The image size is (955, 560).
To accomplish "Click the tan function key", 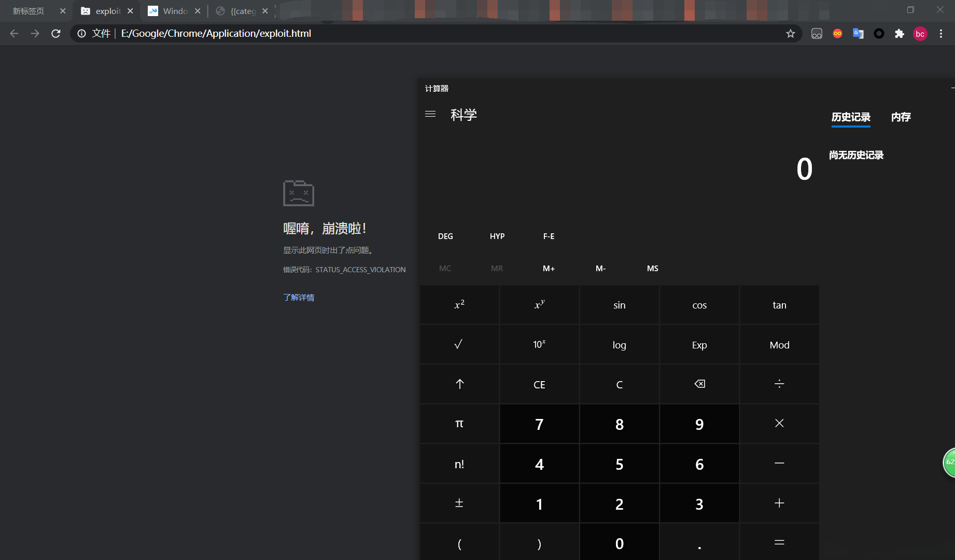I will coord(779,305).
